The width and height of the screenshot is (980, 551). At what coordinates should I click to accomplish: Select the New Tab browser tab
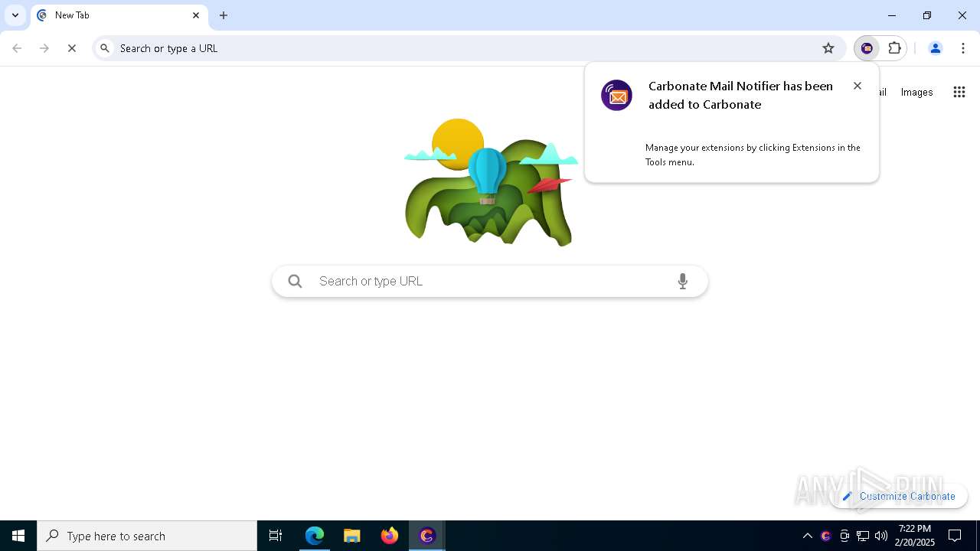(x=119, y=15)
